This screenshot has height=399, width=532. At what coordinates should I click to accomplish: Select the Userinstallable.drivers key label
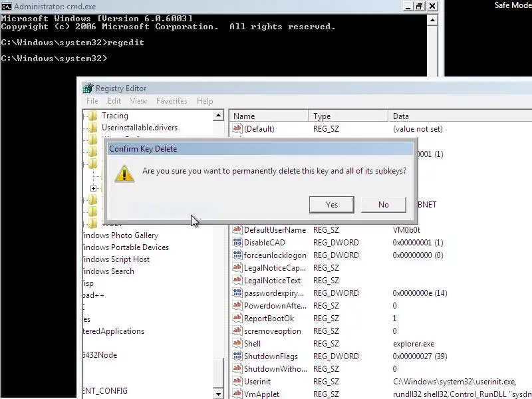[140, 128]
